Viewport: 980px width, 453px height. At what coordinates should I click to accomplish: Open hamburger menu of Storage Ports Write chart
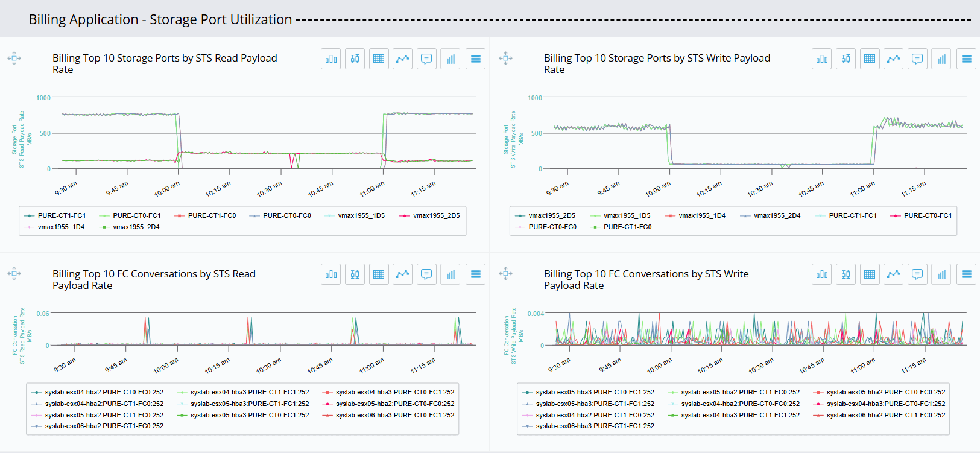click(x=967, y=59)
